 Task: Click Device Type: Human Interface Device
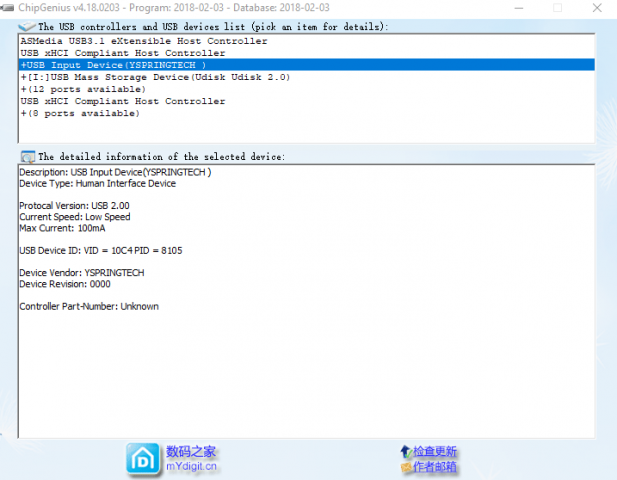98,184
